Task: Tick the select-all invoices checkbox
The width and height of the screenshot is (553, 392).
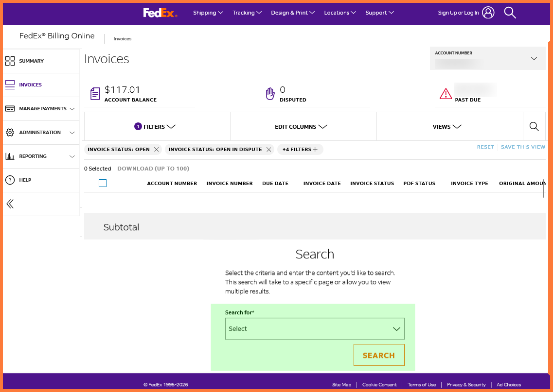Action: (x=103, y=183)
